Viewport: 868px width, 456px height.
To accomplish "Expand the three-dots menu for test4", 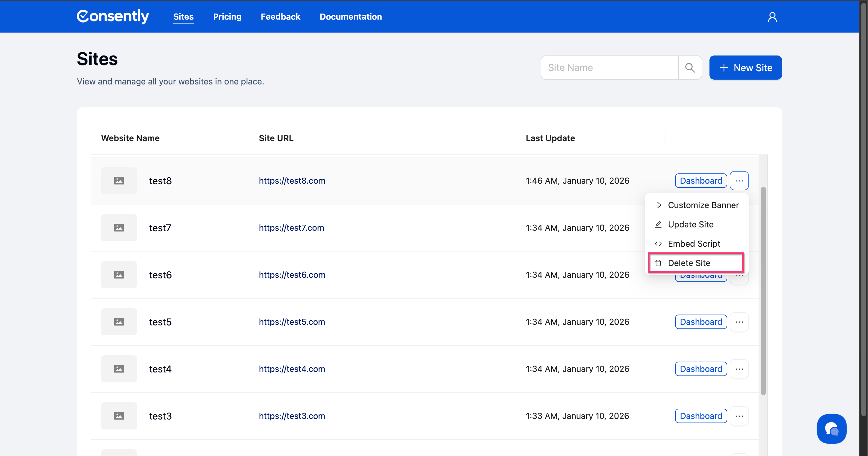I will pos(739,369).
